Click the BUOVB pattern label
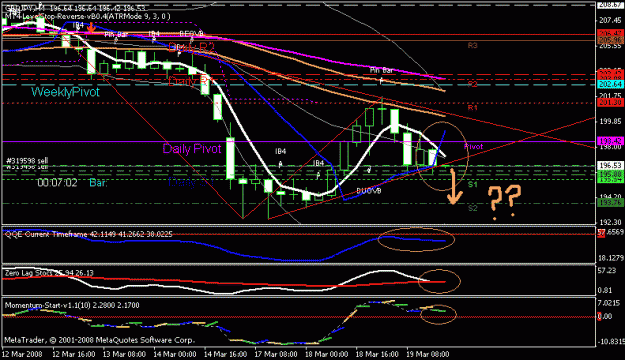625x360 pixels. [x=368, y=191]
